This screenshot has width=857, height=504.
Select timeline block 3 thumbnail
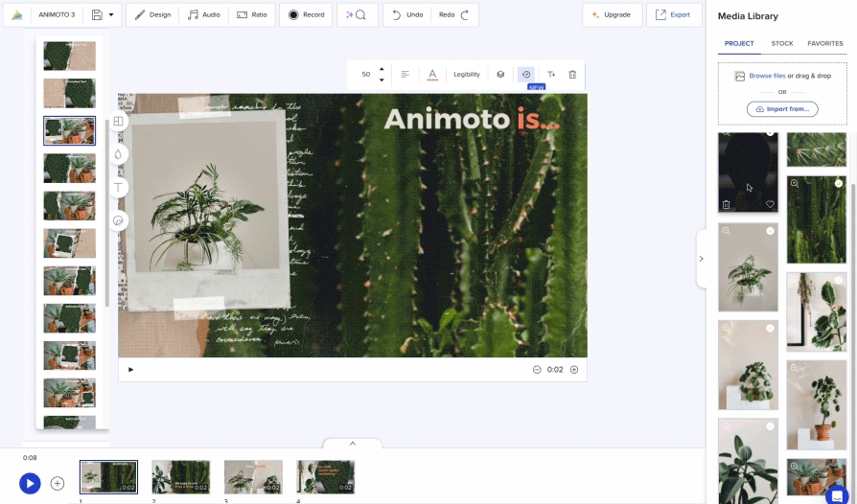[x=253, y=477]
